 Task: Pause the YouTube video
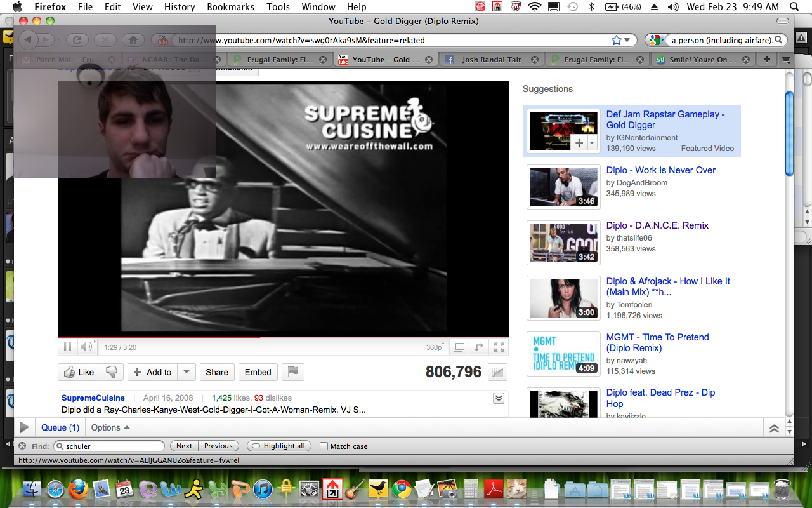(67, 347)
